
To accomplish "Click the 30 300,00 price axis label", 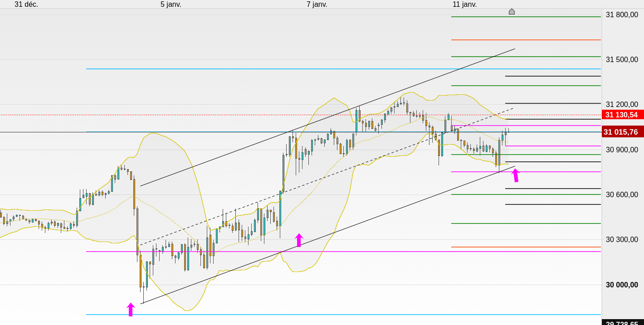I will (622, 240).
